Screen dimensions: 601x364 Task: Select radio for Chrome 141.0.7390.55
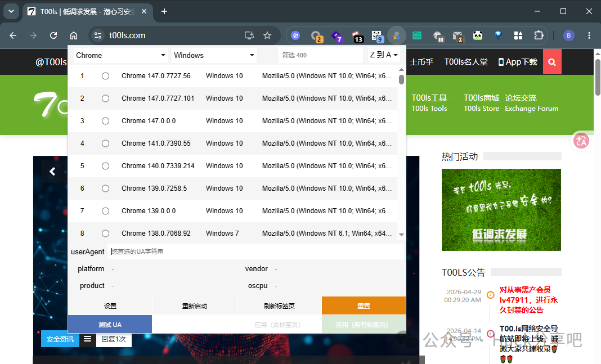[x=105, y=143]
